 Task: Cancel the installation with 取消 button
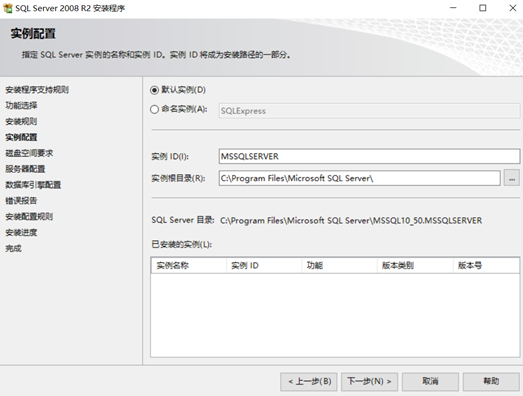[430, 381]
